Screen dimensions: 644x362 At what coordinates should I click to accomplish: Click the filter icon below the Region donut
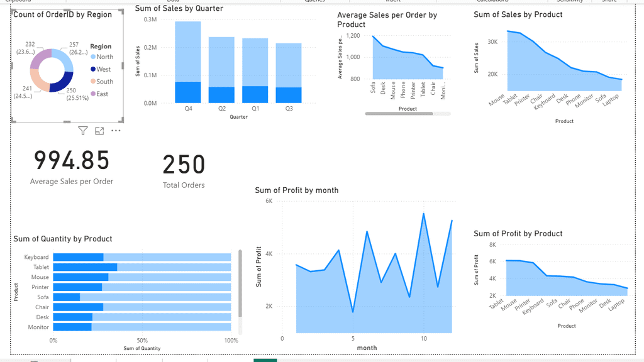(83, 131)
